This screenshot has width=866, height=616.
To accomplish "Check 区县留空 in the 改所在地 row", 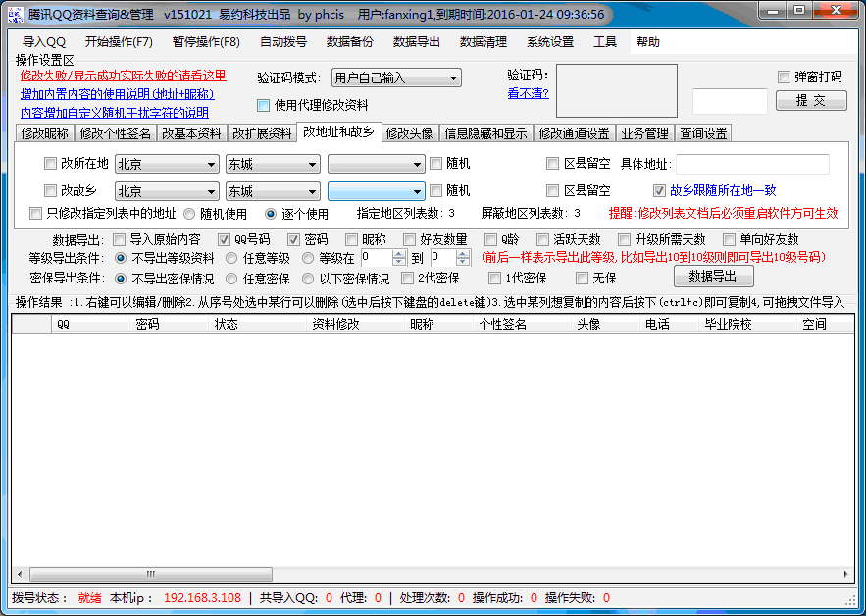I will point(552,163).
